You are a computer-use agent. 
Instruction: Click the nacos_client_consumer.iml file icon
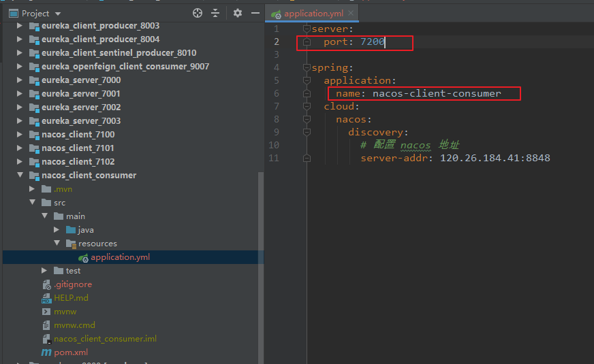(46, 339)
